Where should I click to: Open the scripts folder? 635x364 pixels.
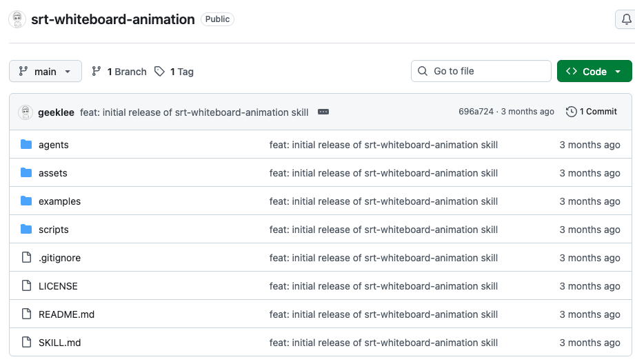click(54, 230)
